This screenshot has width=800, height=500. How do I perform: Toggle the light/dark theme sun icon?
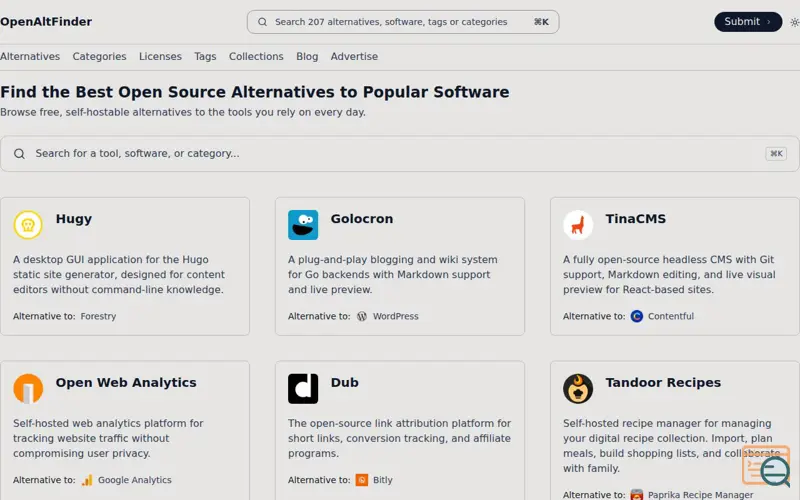click(794, 22)
